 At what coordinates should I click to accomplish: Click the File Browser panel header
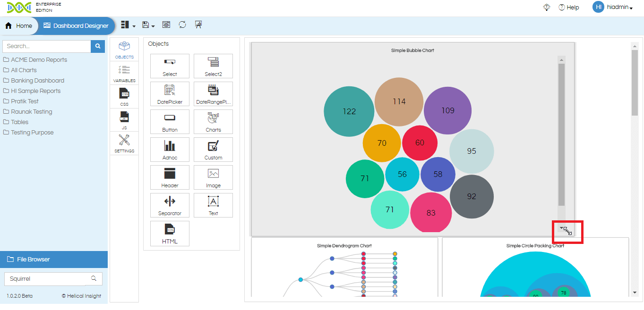[54, 260]
